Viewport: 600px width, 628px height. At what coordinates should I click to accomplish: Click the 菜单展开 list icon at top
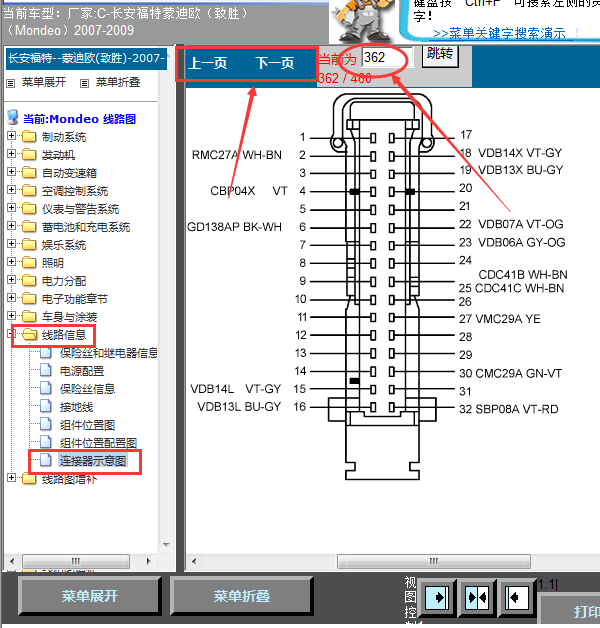(11, 83)
